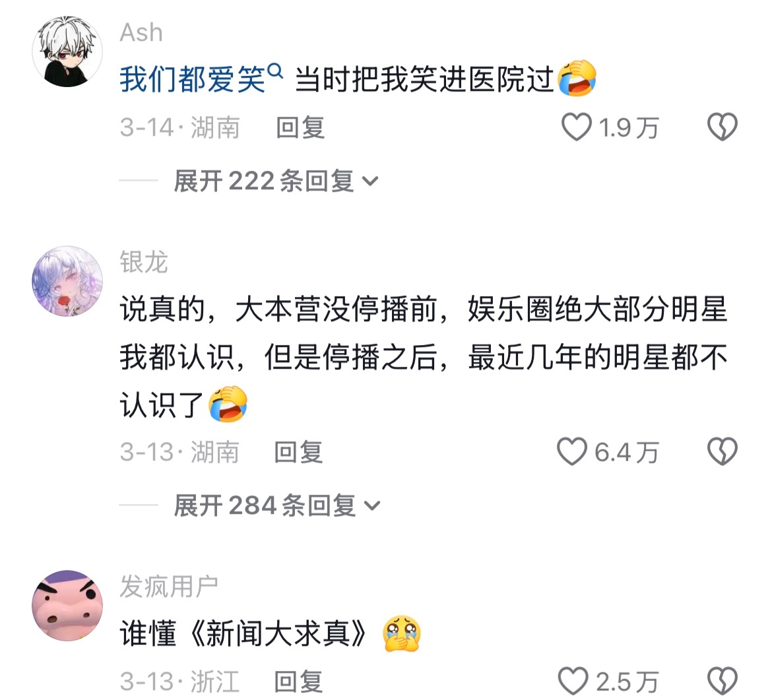This screenshot has width=772, height=700.
Task: Expand 284 replies under 银龙's comment
Action: click(277, 505)
